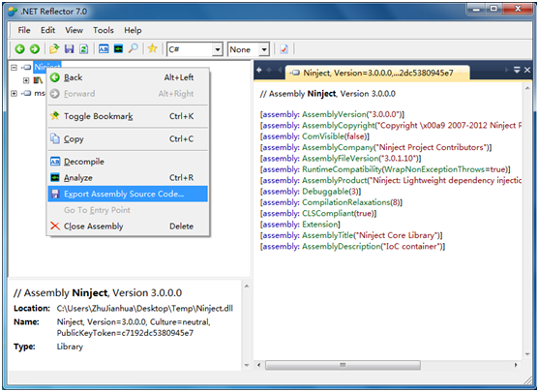The width and height of the screenshot is (539, 392).
Task: Click the code pane scroll up arrow
Action: (x=527, y=89)
